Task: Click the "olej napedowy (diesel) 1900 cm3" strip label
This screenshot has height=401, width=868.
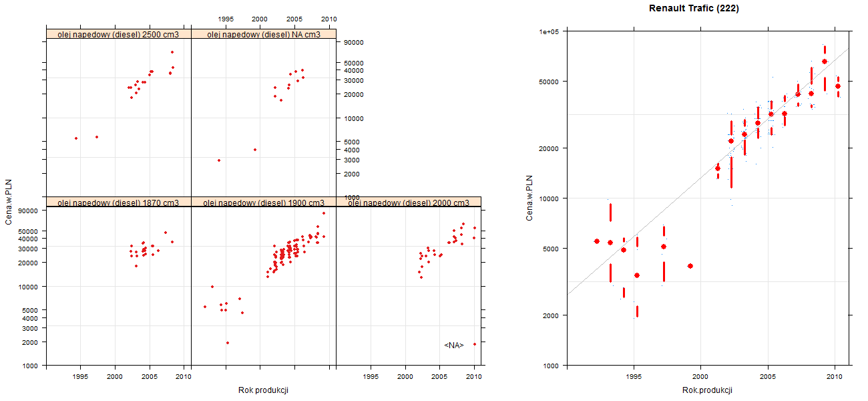Action: [264, 203]
